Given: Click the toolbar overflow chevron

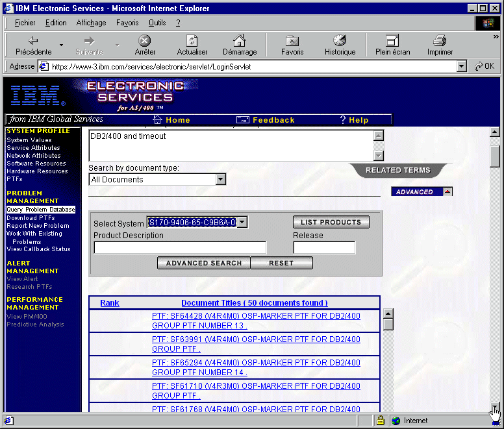Looking at the screenshot, I should tap(496, 37).
